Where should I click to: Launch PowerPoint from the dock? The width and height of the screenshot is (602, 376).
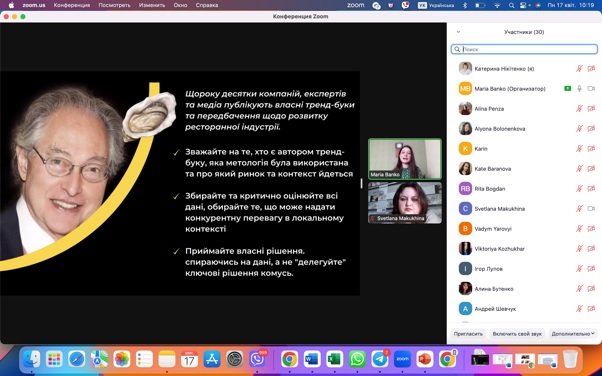click(425, 359)
